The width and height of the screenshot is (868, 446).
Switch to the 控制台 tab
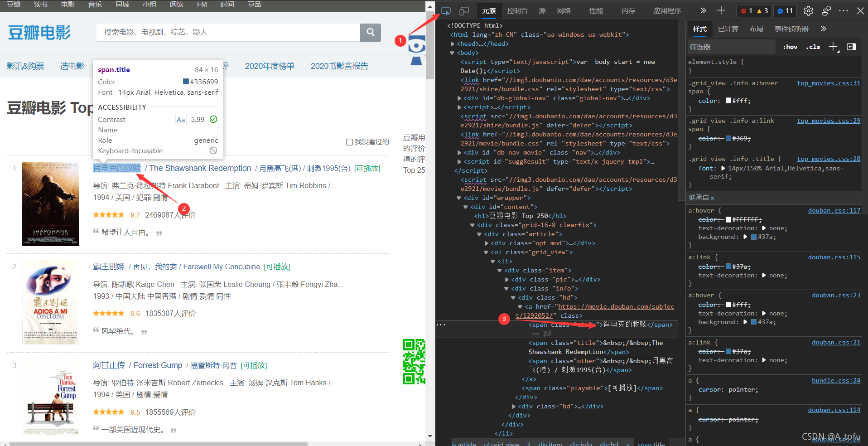pos(517,11)
